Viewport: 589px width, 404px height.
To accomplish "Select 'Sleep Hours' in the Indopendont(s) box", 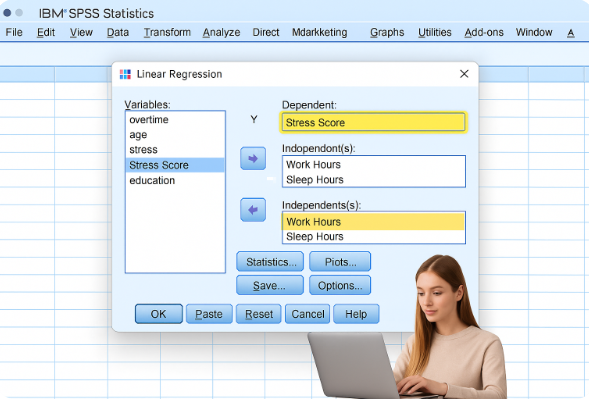I will (x=374, y=180).
